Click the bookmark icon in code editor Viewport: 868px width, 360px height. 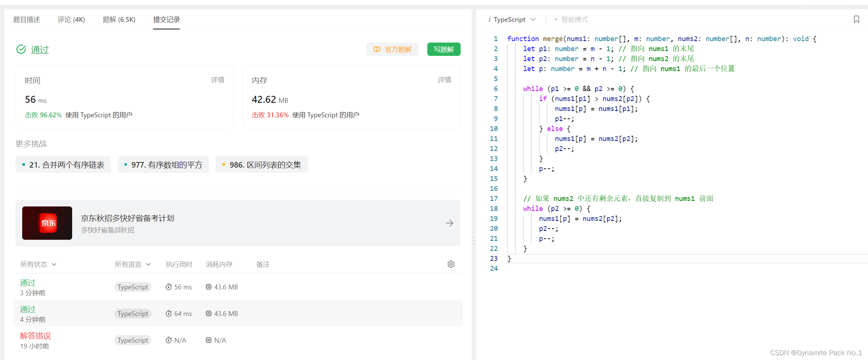click(856, 19)
